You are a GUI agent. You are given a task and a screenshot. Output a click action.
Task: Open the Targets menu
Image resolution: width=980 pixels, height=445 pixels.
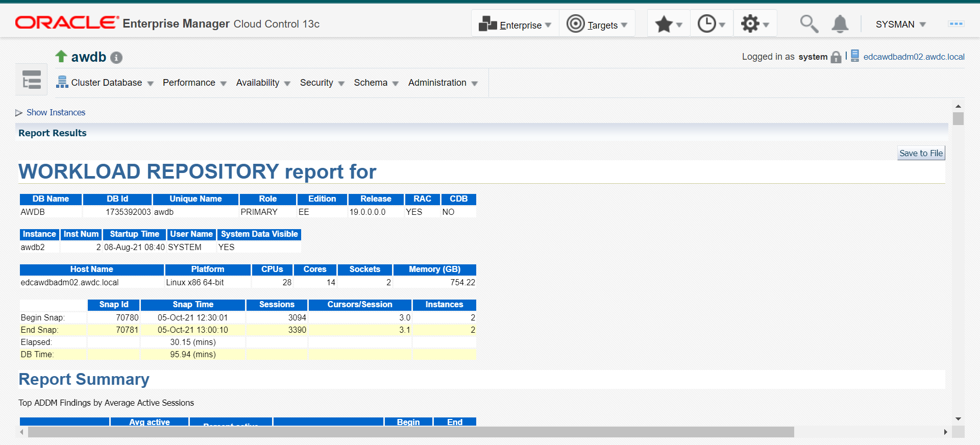click(597, 24)
